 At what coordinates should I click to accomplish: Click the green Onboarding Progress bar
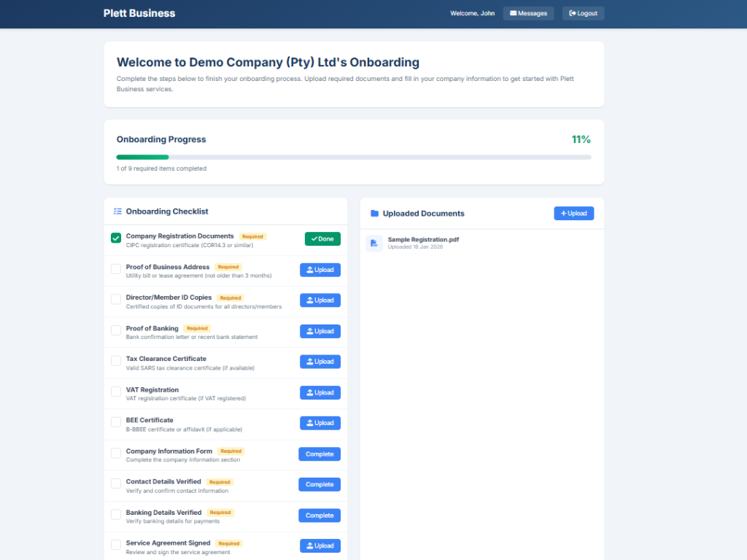(x=142, y=157)
